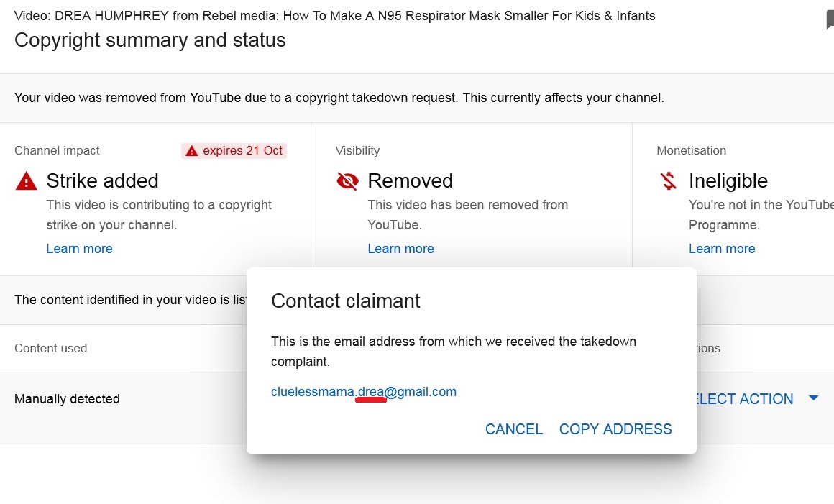This screenshot has width=834, height=504.
Task: Open Learn more under Removed
Action: tap(400, 248)
